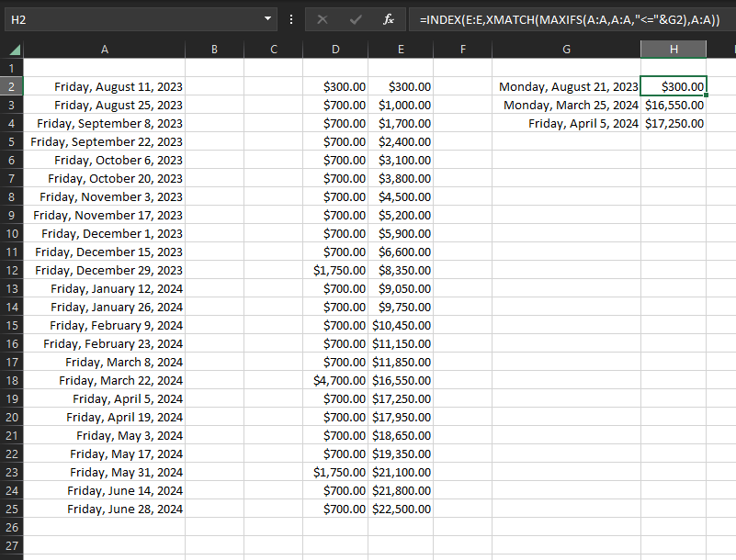The height and width of the screenshot is (560, 736).
Task: Select cell with Friday, October 6, 2023
Action: tap(104, 161)
